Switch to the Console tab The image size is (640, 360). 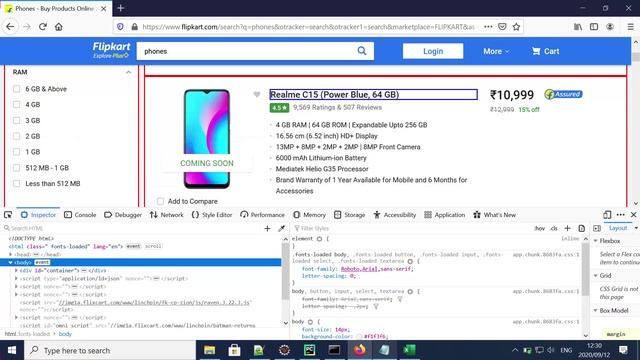tap(80, 215)
